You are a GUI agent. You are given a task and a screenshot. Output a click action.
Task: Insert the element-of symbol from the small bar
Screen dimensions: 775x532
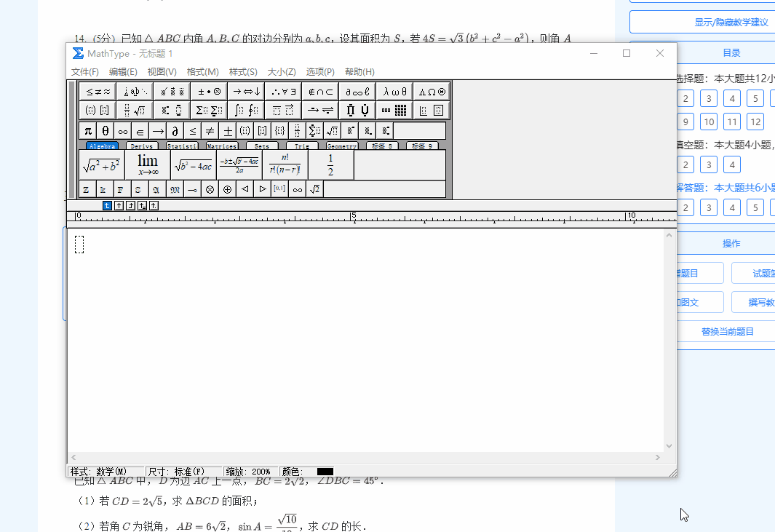pyautogui.click(x=140, y=131)
